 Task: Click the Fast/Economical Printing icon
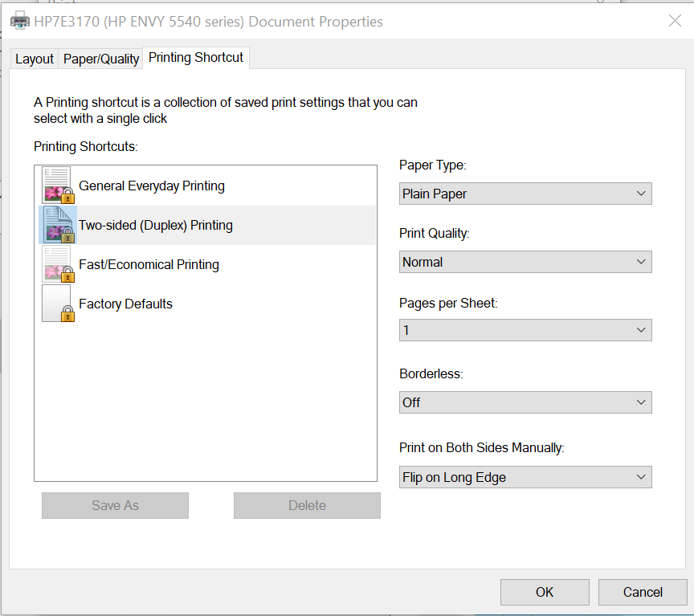(56, 264)
